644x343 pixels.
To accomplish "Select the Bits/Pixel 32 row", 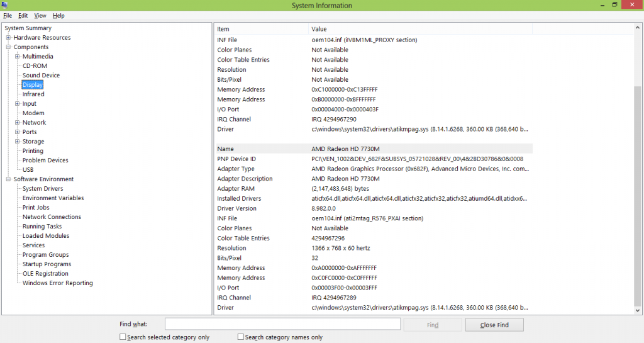I will pyautogui.click(x=374, y=257).
